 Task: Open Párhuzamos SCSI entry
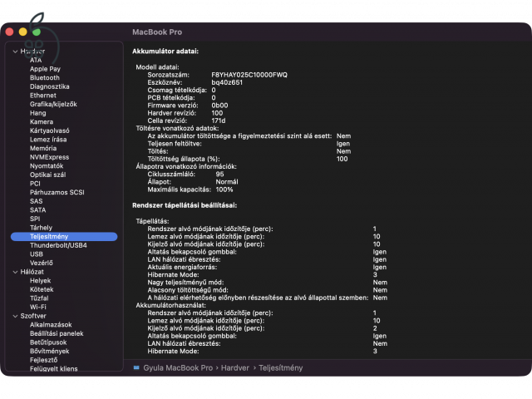coord(57,192)
